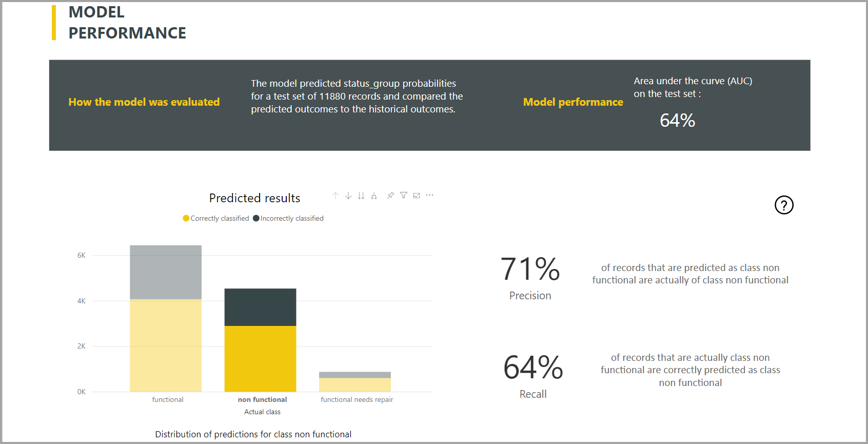
Task: Go to next level double-arrow icon
Action: [x=361, y=196]
